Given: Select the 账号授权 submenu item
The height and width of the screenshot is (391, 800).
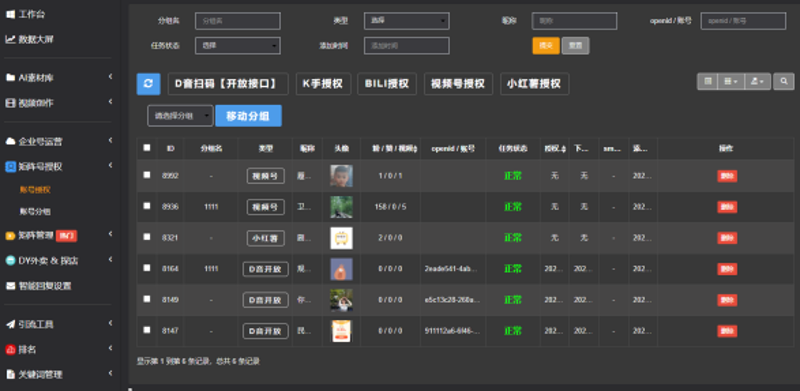Looking at the screenshot, I should (35, 190).
